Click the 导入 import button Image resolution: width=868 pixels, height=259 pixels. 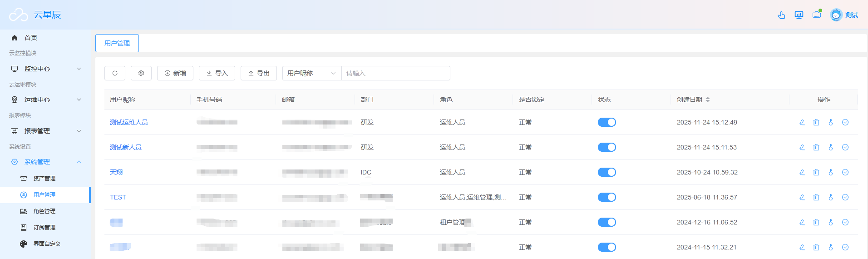point(217,73)
